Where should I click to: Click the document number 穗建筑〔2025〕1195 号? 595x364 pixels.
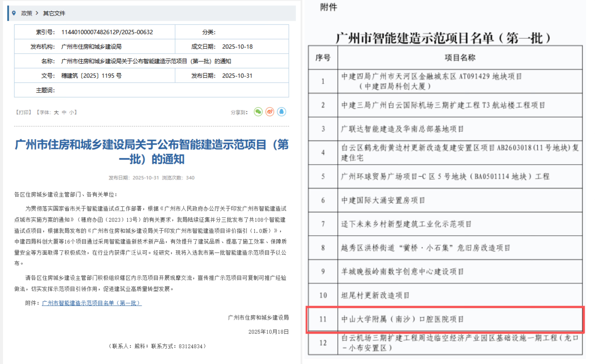pos(91,76)
